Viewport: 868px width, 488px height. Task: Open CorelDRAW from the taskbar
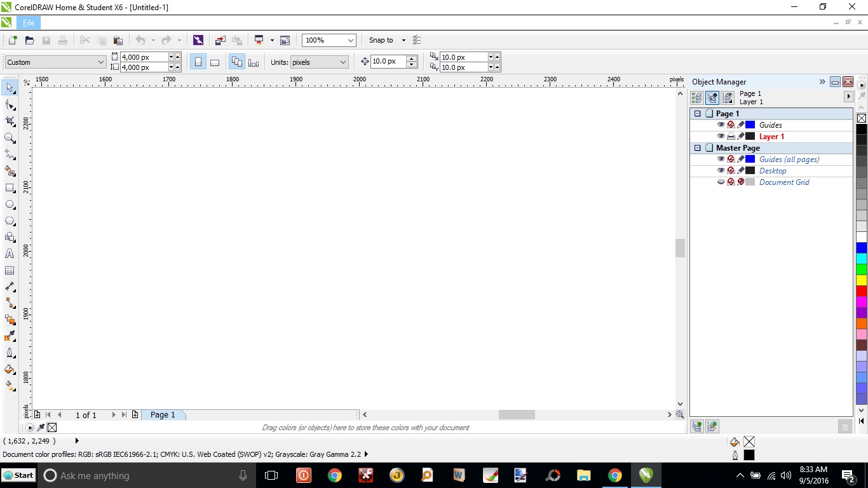(x=646, y=475)
